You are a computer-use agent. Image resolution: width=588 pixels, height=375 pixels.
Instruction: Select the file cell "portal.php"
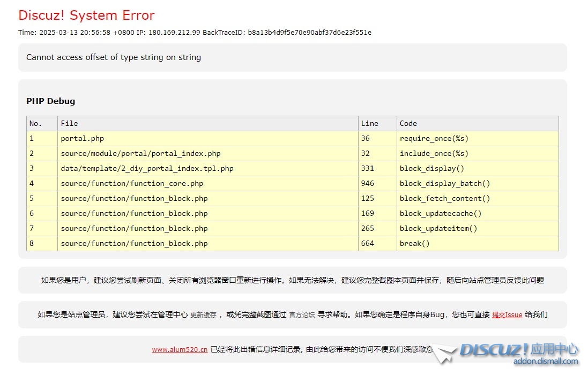point(208,139)
